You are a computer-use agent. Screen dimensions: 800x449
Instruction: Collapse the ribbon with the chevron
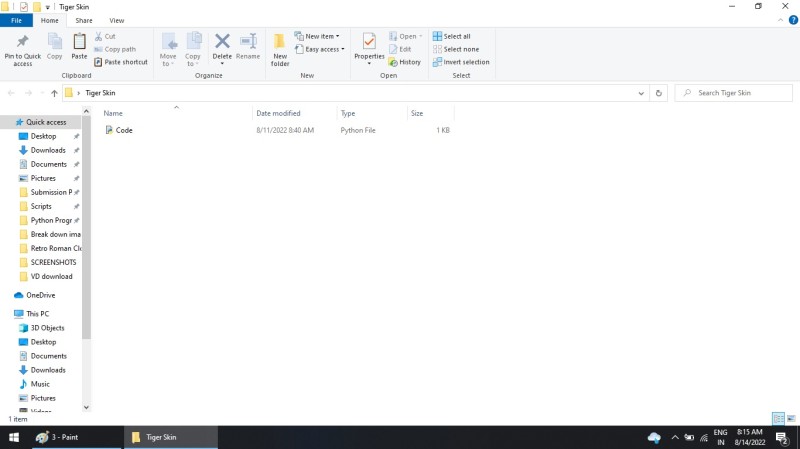[x=780, y=20]
